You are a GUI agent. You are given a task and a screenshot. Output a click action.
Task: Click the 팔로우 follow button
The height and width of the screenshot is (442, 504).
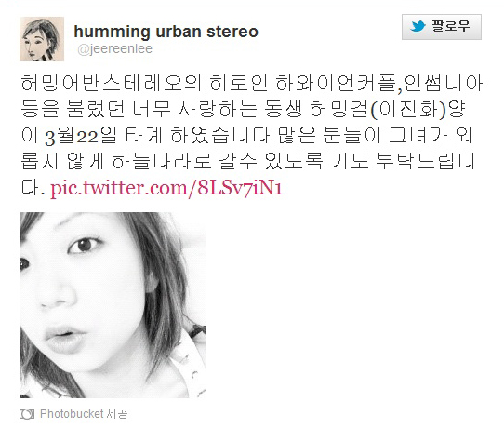point(442,27)
